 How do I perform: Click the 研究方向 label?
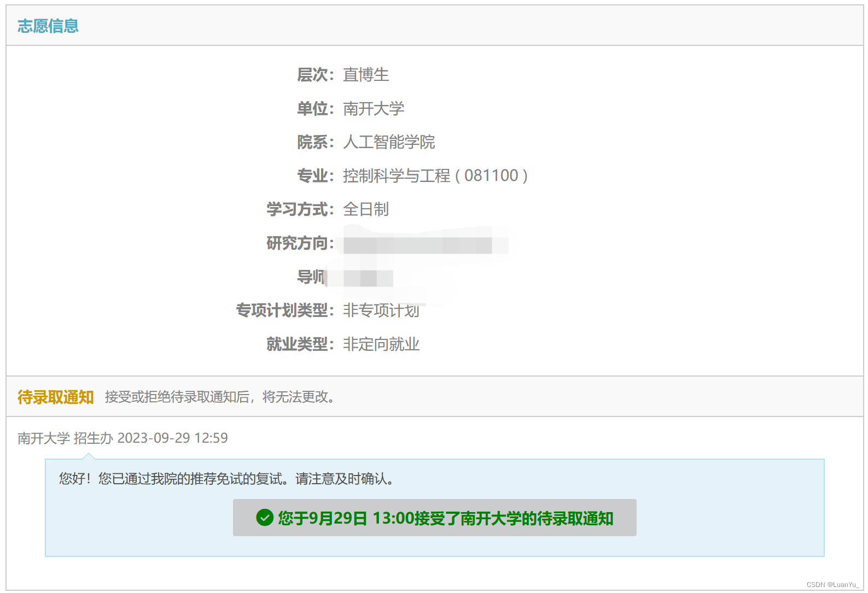coord(300,243)
